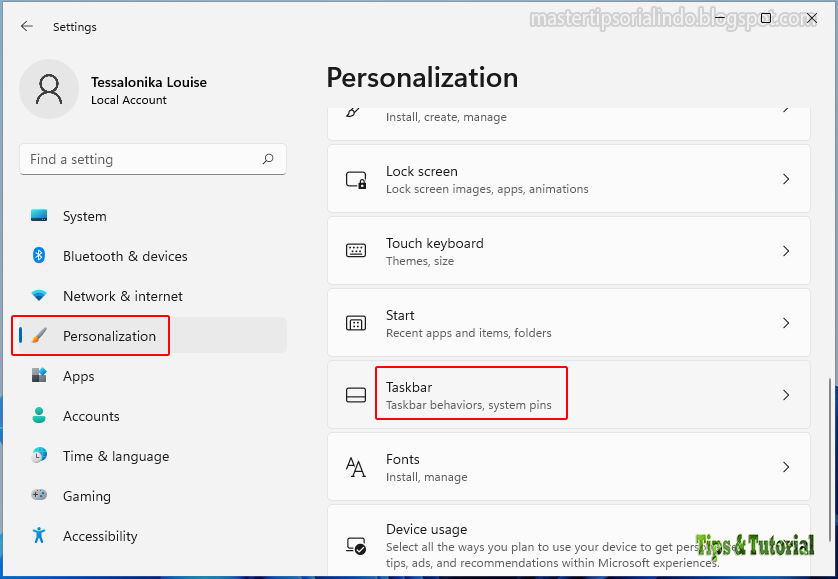Expand the Fonts settings chevron

pos(785,466)
